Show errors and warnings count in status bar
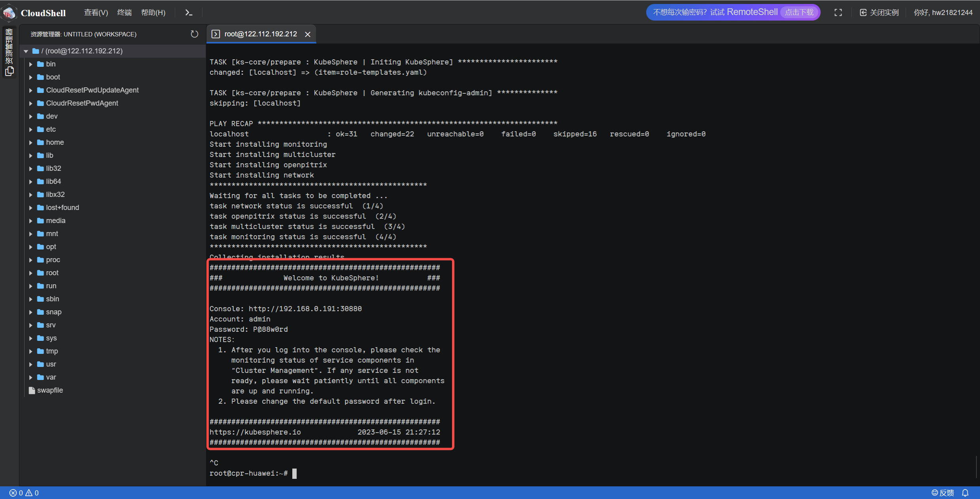Image resolution: width=980 pixels, height=499 pixels. click(24, 493)
